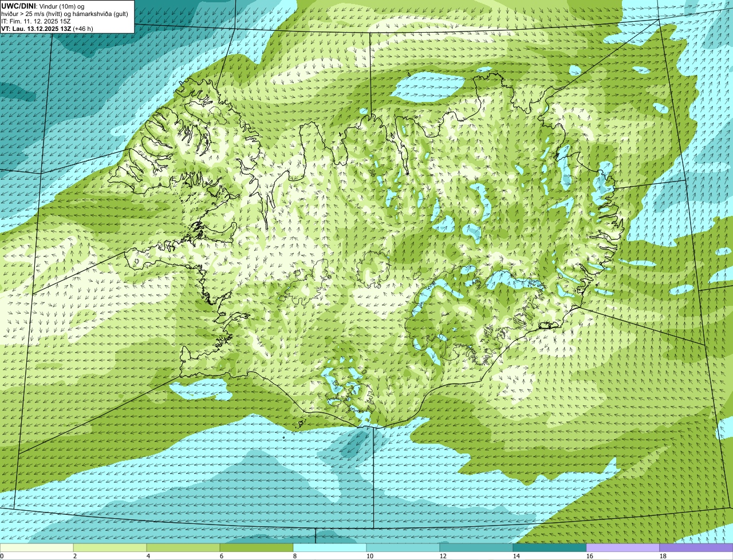733x560 pixels.
Task: Click the "UWC/DINI: Vindur (10m) og" title line
Action: tap(43, 6)
